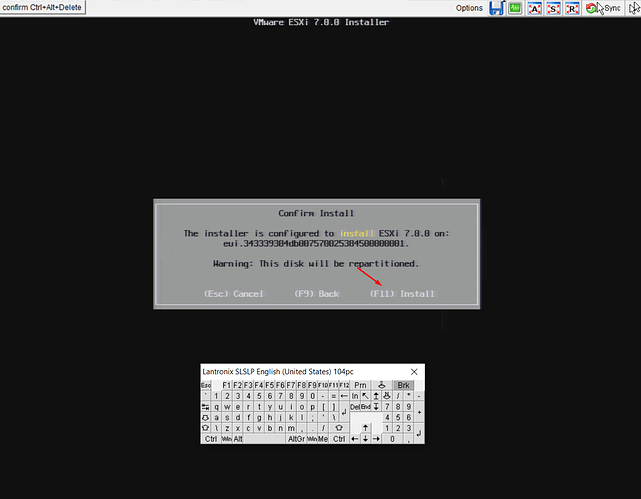Click the 'S' scaling icon in toolbar

pyautogui.click(x=553, y=8)
